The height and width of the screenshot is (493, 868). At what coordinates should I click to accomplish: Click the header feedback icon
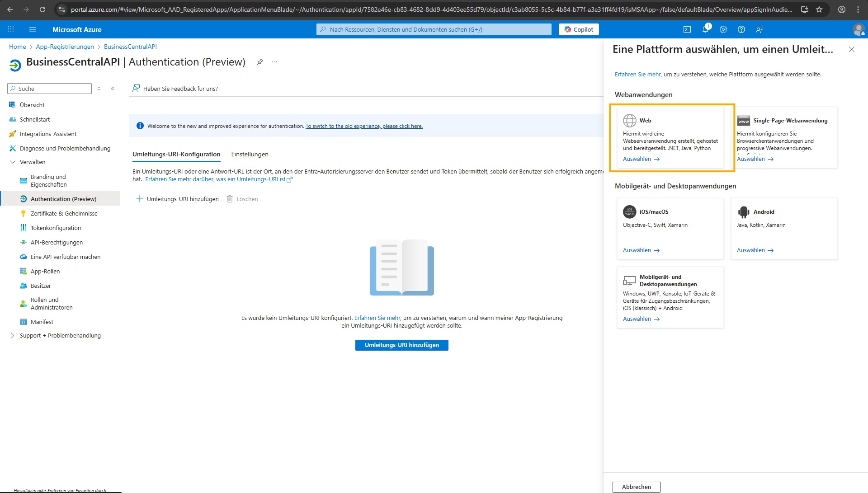759,29
